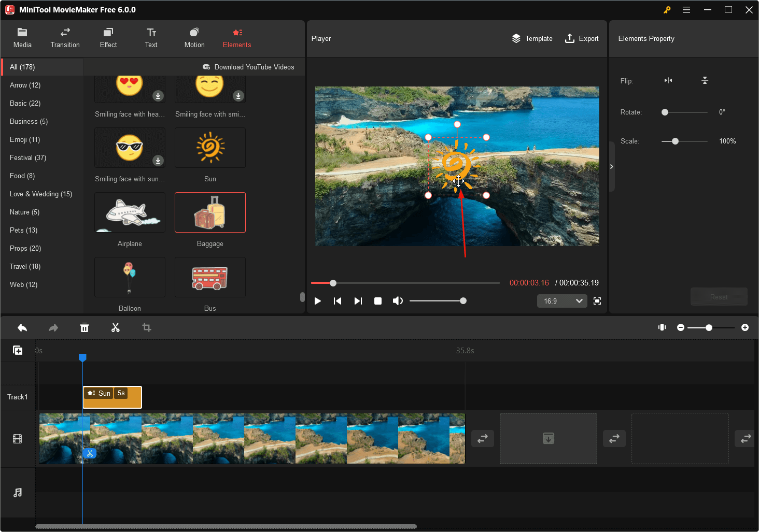Open the hamburger menu

(x=686, y=9)
